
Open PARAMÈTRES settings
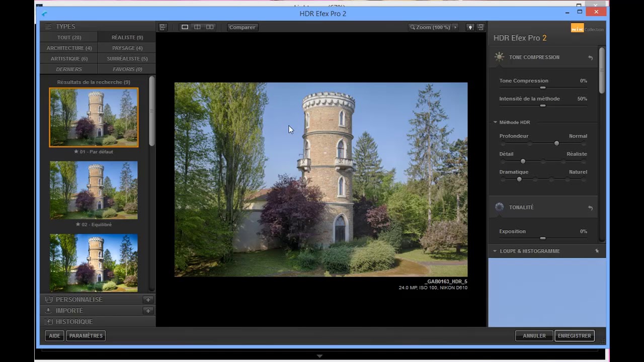86,336
